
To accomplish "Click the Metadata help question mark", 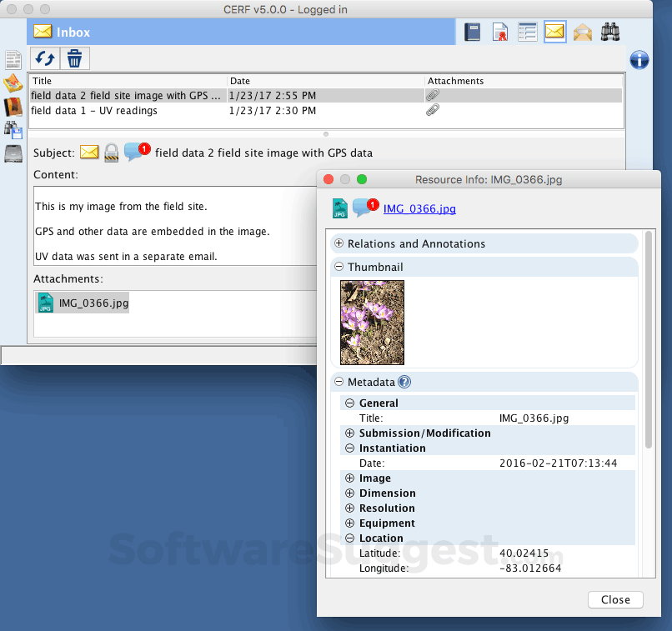I will pyautogui.click(x=404, y=382).
